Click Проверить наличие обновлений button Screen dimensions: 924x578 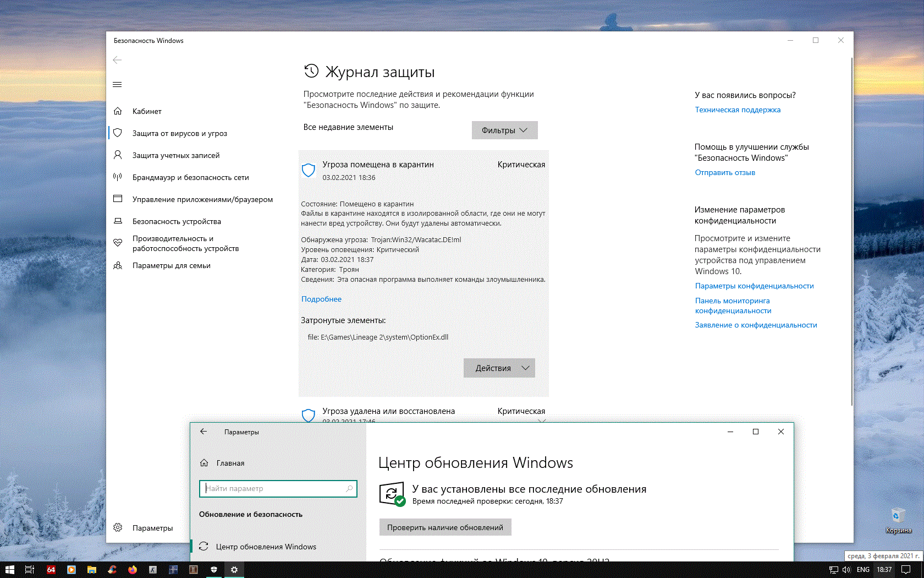[445, 527]
